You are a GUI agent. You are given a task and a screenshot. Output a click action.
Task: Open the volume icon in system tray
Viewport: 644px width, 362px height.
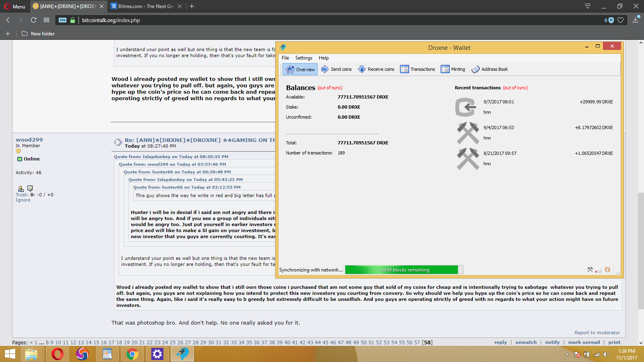click(x=606, y=354)
